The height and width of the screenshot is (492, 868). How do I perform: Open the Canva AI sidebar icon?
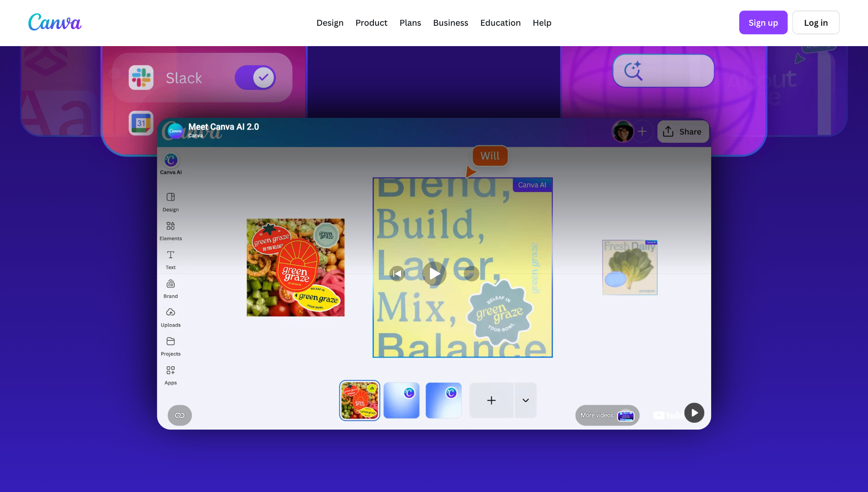click(171, 161)
